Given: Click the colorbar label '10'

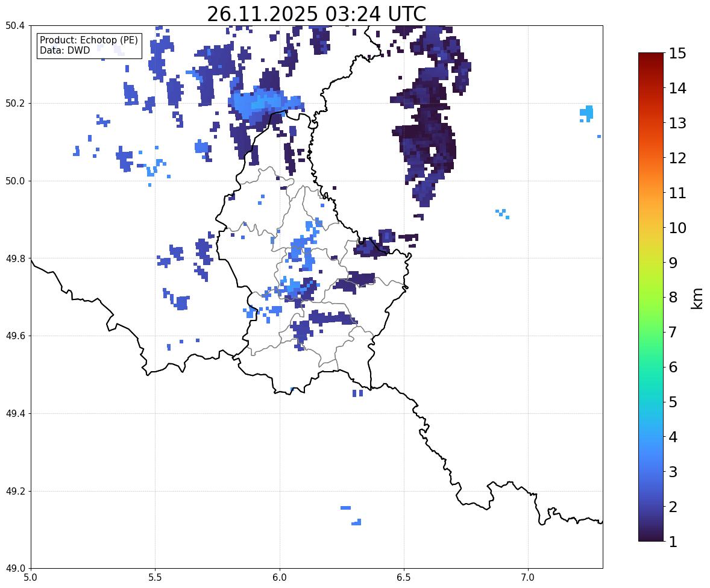Looking at the screenshot, I should click(x=677, y=228).
